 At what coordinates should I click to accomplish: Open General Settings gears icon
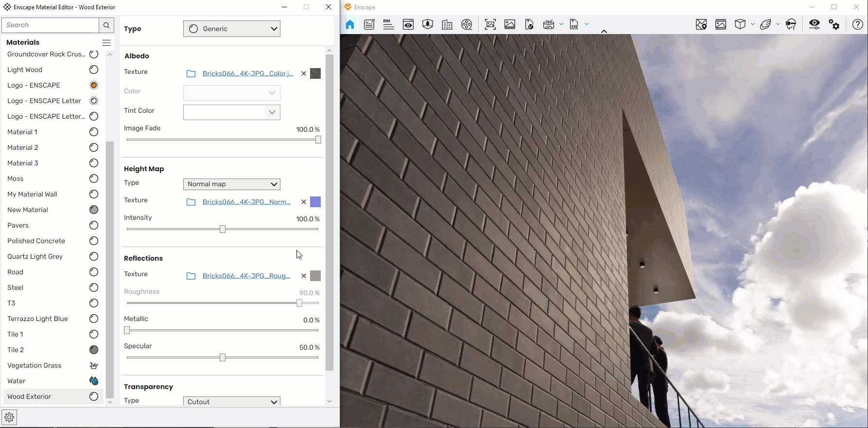click(x=834, y=24)
